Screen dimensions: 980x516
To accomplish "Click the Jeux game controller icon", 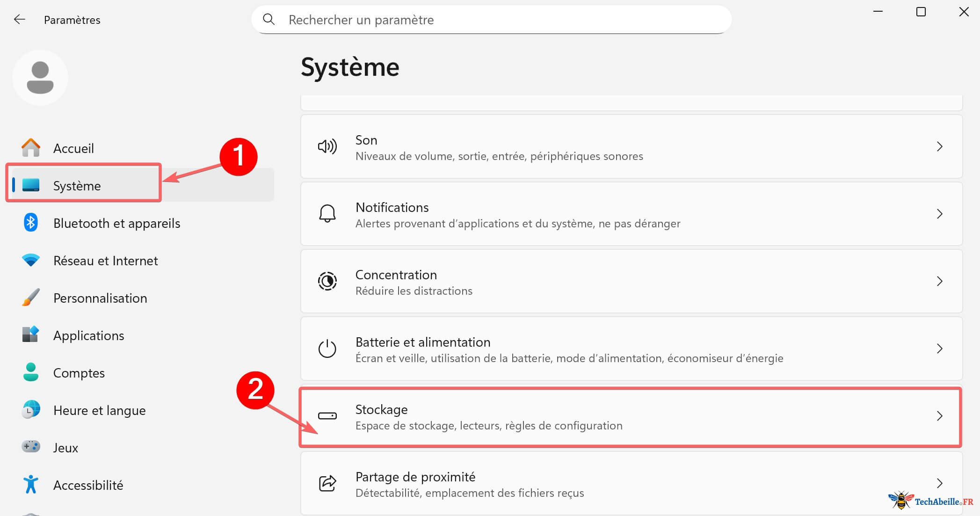I will [30, 448].
